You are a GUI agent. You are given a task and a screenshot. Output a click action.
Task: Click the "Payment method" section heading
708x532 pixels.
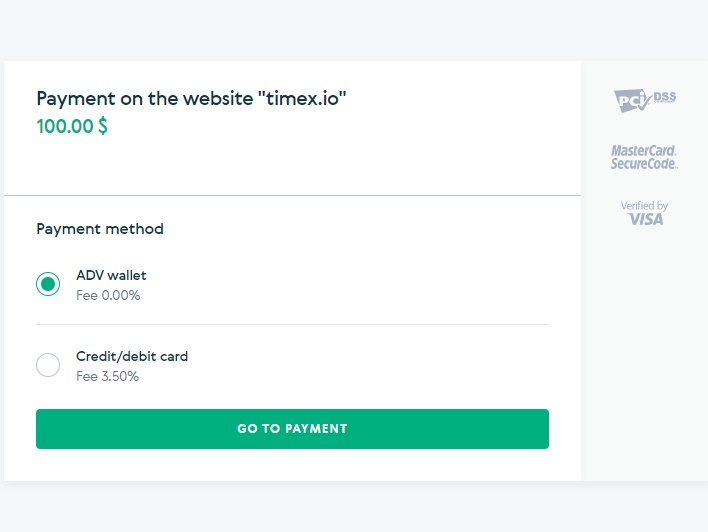click(x=100, y=229)
